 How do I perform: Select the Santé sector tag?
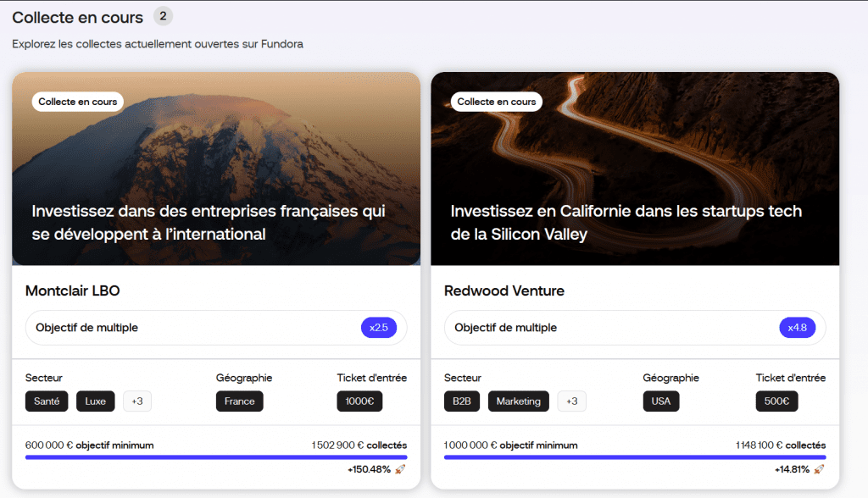(x=47, y=401)
